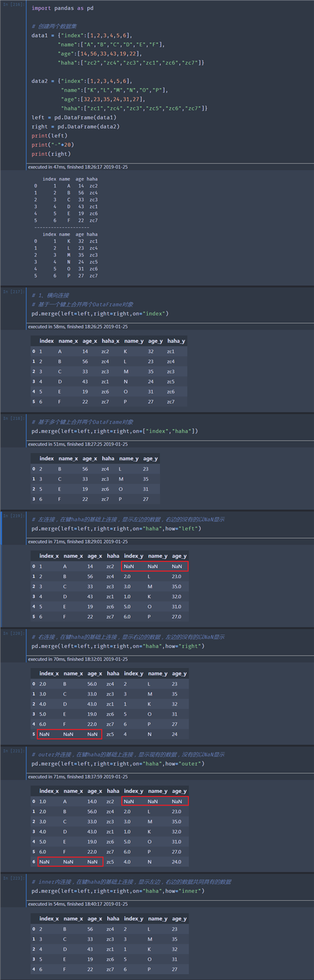This screenshot has width=314, height=980.
Task: Click row 6 of the outer-join table
Action: 111,861
